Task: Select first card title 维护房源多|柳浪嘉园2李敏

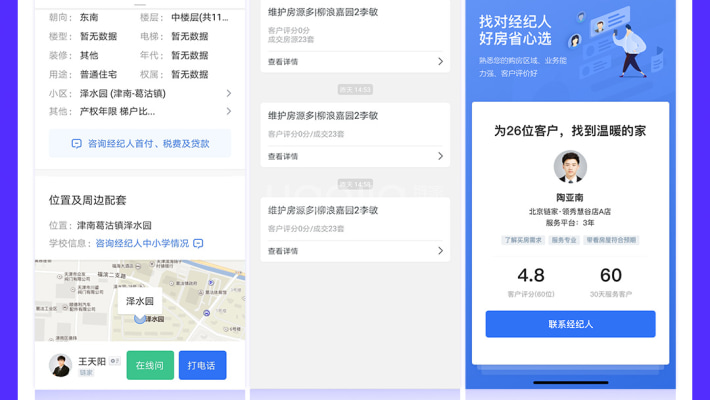Action: [x=323, y=12]
